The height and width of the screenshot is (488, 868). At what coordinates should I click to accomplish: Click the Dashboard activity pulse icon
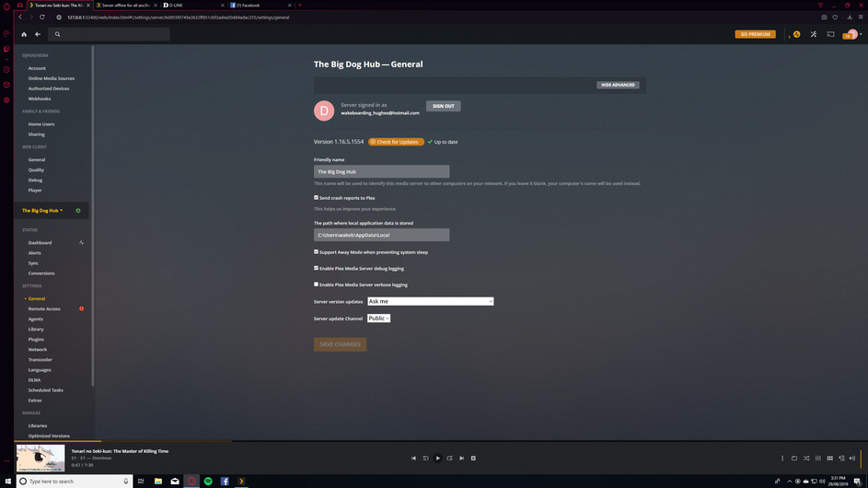(81, 242)
